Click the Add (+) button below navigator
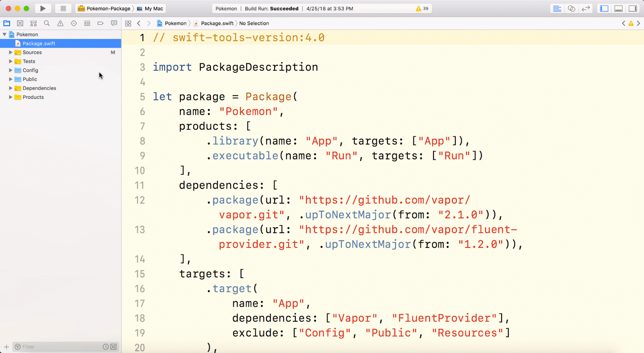644x353 pixels. pyautogui.click(x=6, y=347)
